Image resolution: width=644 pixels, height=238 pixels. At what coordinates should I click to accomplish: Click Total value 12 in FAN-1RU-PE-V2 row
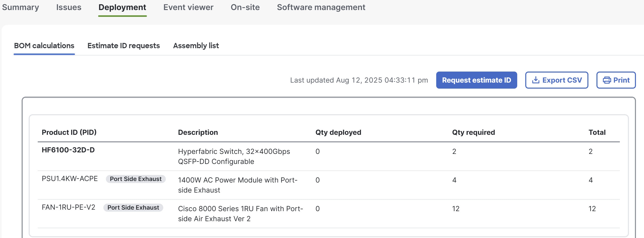coord(592,209)
